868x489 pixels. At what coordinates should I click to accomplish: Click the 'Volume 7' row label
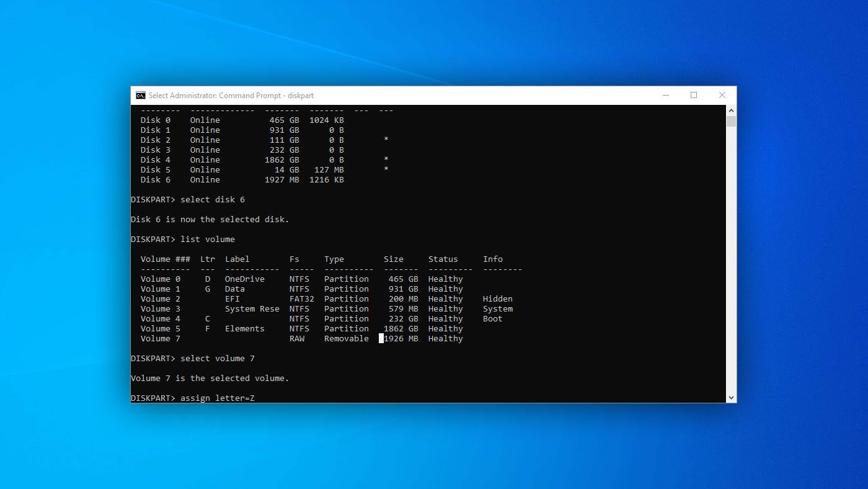[161, 339]
